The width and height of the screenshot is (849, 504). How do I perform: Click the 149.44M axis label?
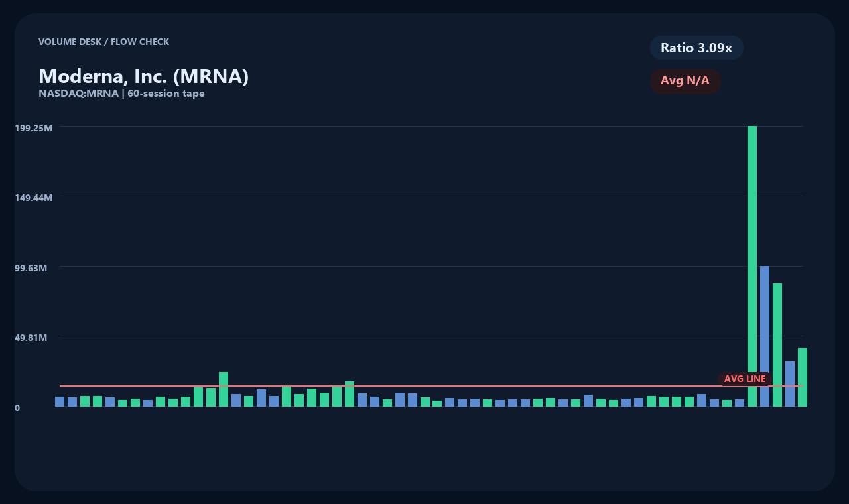coord(33,198)
